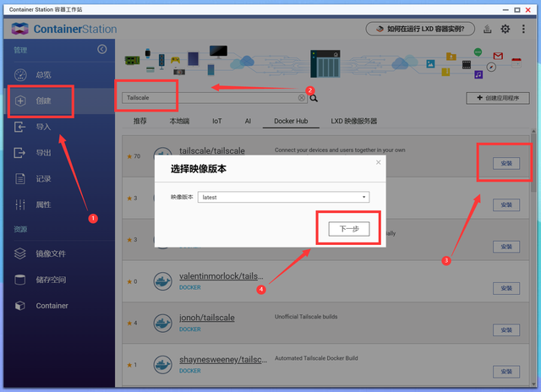Click the shaynesweeney Docker whale icon
Screen dimensions: 541x392
[x=163, y=365]
